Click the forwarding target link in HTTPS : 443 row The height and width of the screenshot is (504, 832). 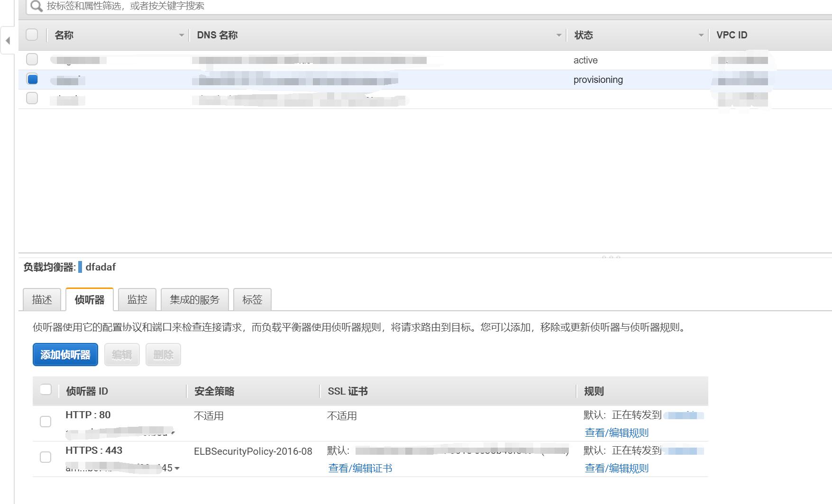pyautogui.click(x=684, y=451)
